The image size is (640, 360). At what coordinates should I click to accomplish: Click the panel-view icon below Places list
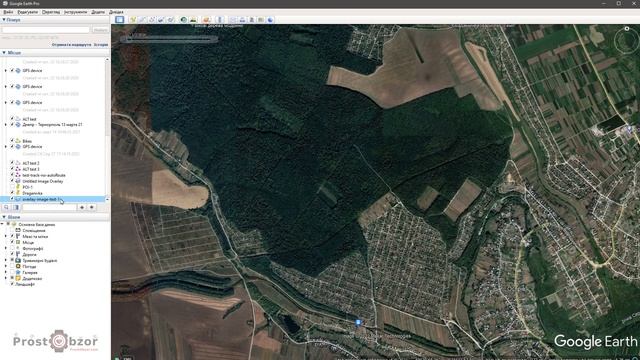tap(16, 207)
